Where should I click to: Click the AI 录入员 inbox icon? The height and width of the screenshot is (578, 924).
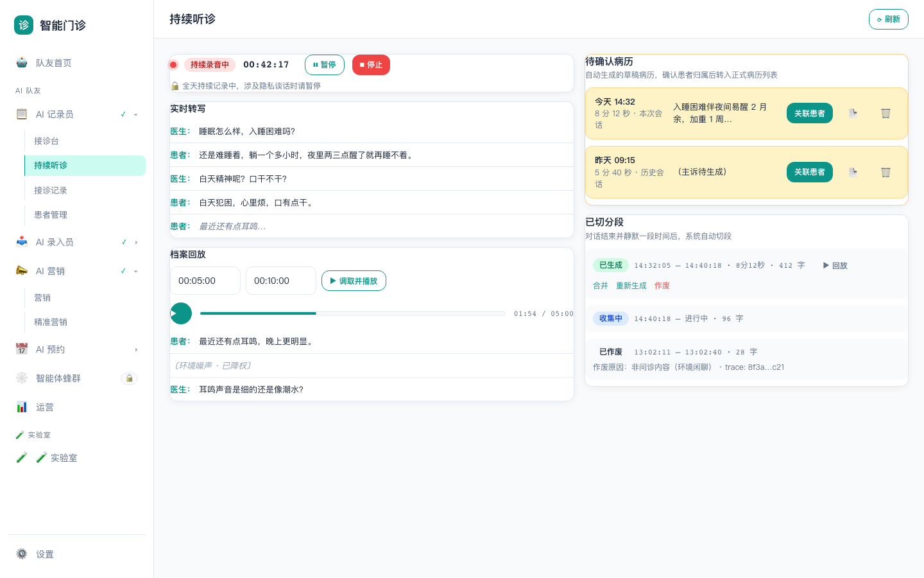22,242
